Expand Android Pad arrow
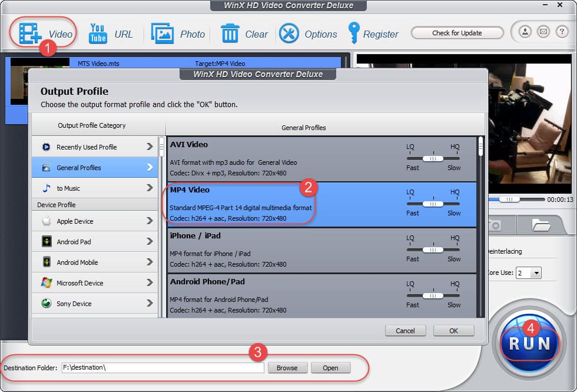The image size is (577, 392). tap(150, 241)
